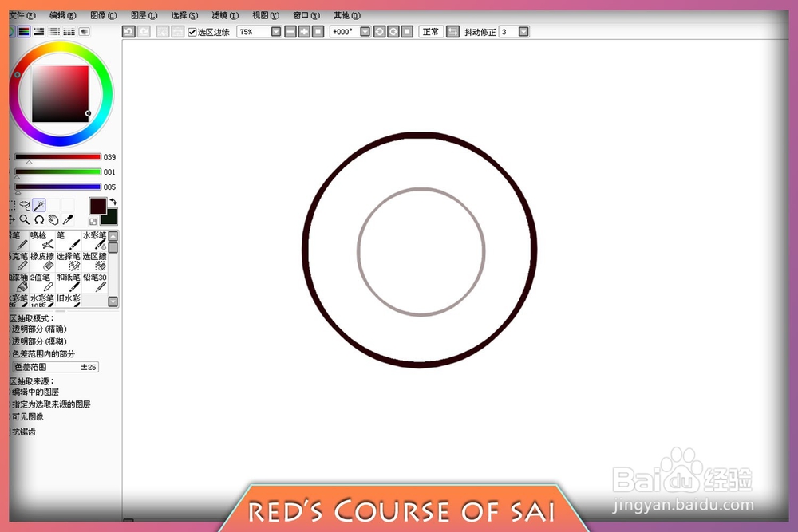This screenshot has width=798, height=532.
Task: Open the 75% zoom dropdown
Action: (x=276, y=32)
